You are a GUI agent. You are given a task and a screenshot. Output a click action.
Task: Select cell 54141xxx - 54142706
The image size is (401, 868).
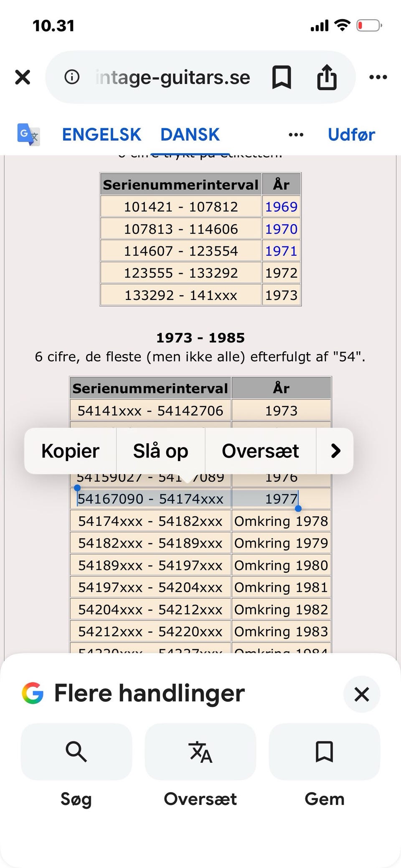point(150,411)
